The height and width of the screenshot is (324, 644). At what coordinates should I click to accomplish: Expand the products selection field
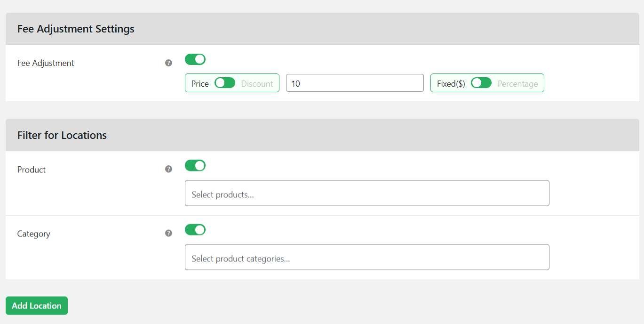pos(367,193)
